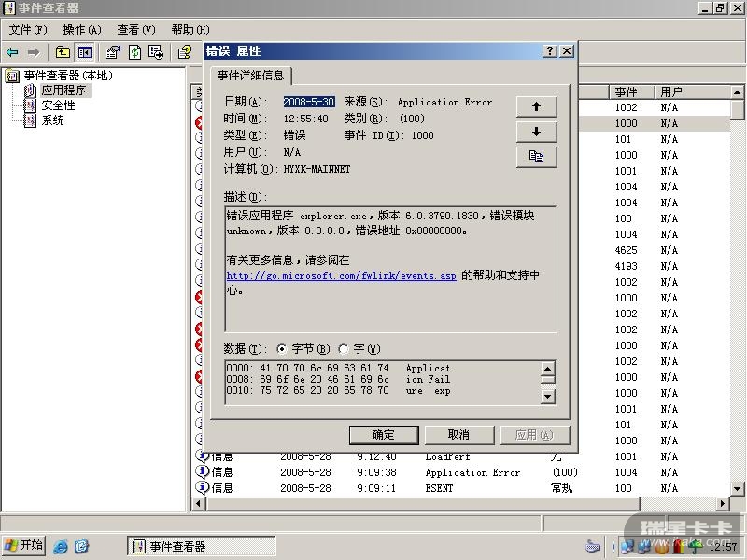Click inside the 描述 description text box
747x560 pixels.
(390, 269)
